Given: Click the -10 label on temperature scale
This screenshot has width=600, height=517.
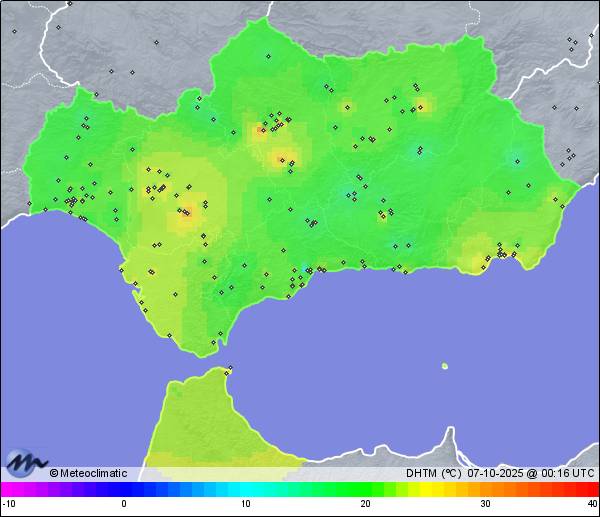Looking at the screenshot, I should 8,504.
